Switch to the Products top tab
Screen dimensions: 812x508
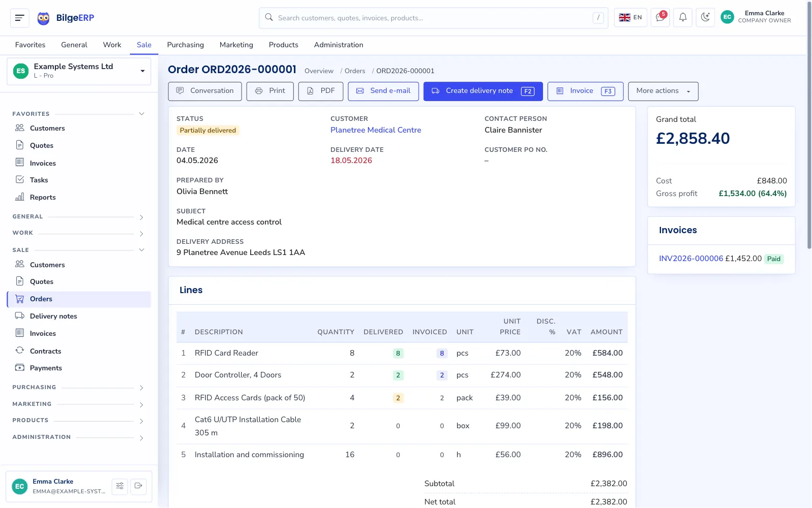pos(284,45)
